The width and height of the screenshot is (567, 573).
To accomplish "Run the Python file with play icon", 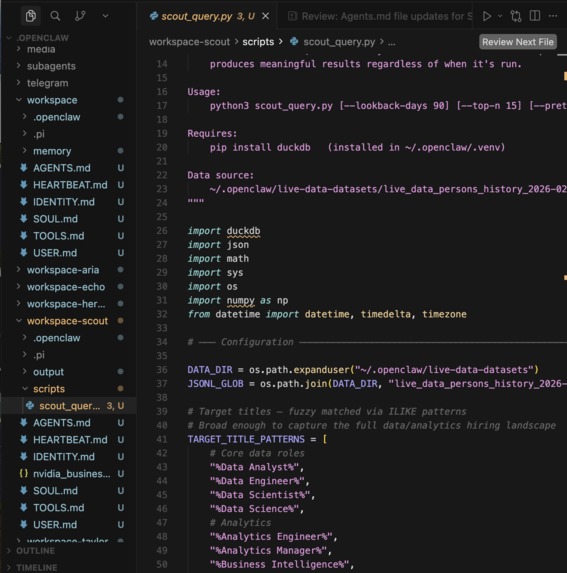I will pos(486,16).
